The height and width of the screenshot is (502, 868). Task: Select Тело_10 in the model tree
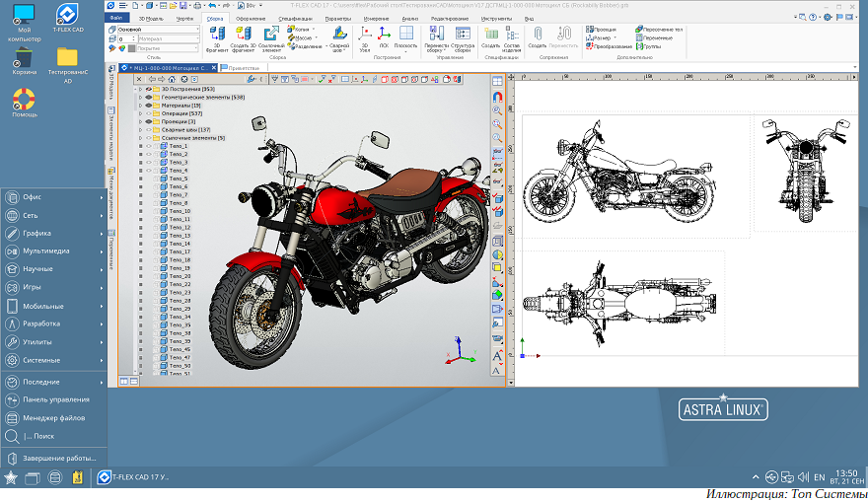180,211
